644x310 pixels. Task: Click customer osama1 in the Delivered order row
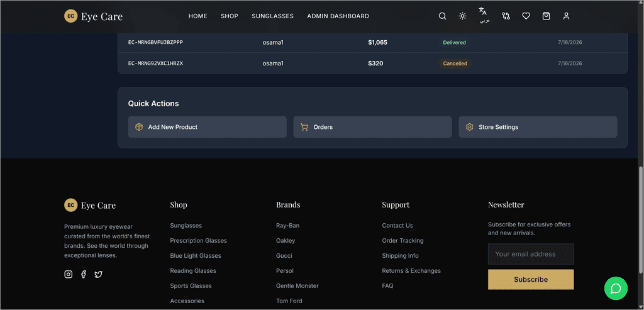273,42
